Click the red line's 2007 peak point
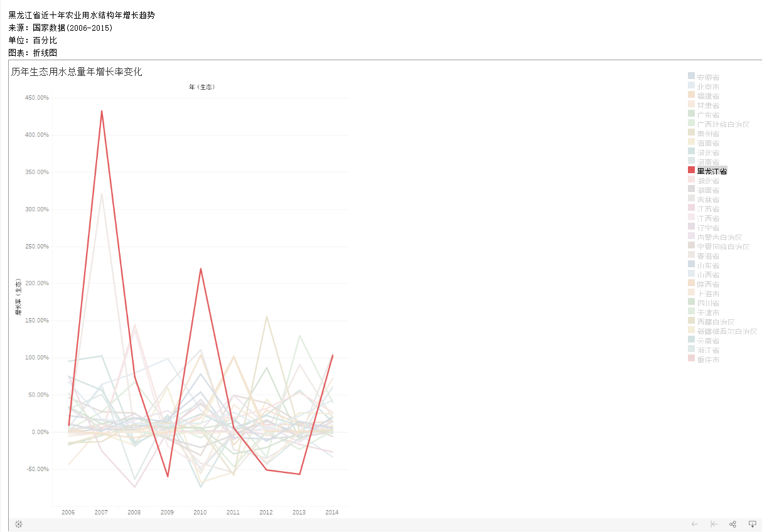762x532 pixels. (101, 111)
